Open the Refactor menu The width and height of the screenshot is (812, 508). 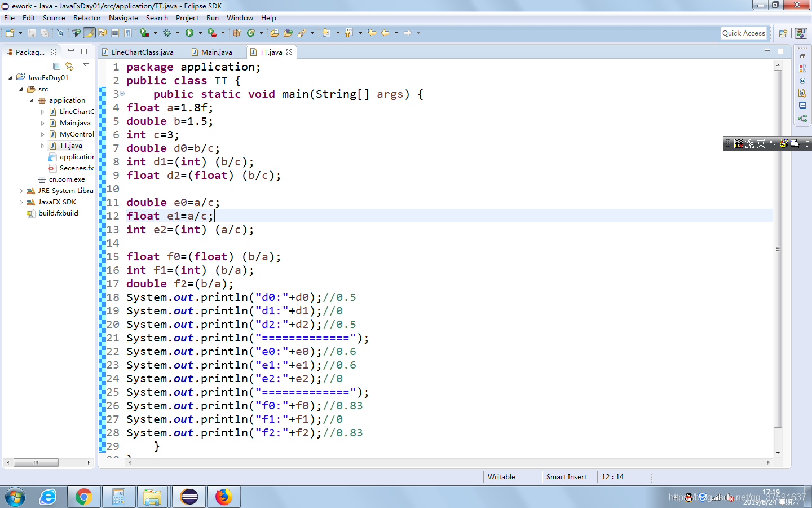pyautogui.click(x=87, y=17)
